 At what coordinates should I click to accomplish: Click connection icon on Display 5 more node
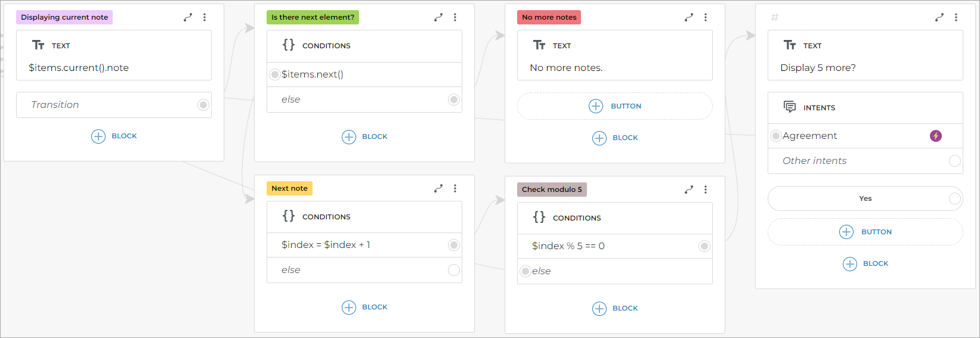coord(939,17)
